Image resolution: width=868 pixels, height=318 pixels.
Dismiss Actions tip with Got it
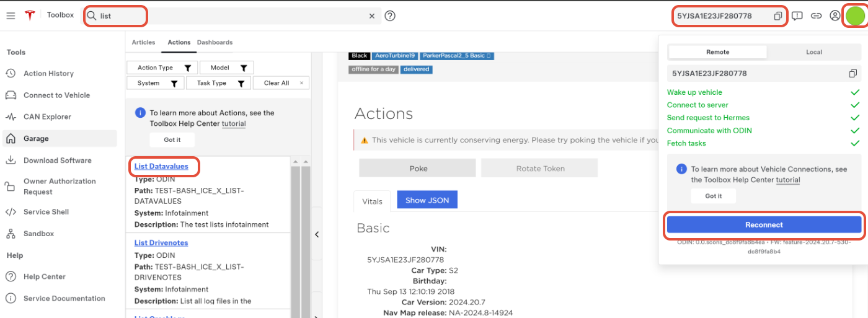(172, 139)
